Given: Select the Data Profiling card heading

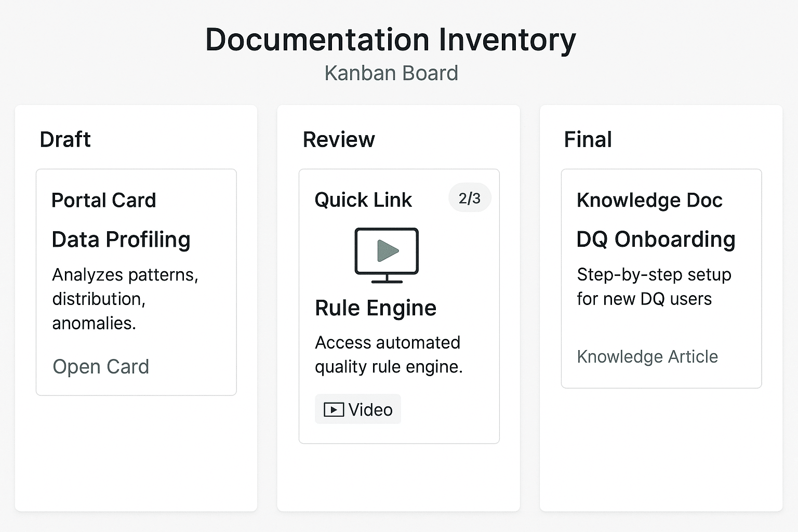Looking at the screenshot, I should 121,240.
